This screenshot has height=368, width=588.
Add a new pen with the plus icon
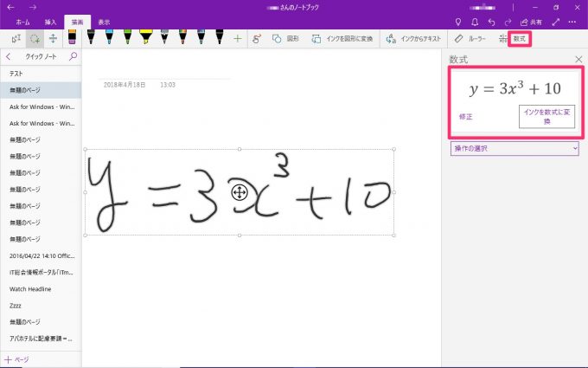point(238,39)
